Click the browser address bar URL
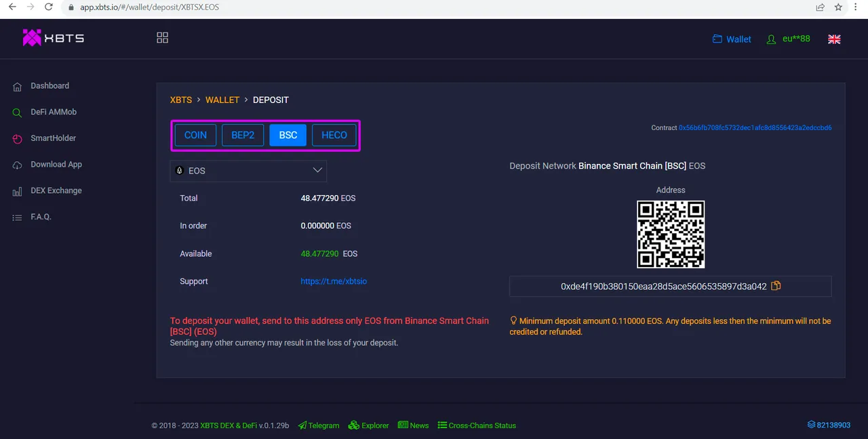This screenshot has height=439, width=868. coord(150,7)
